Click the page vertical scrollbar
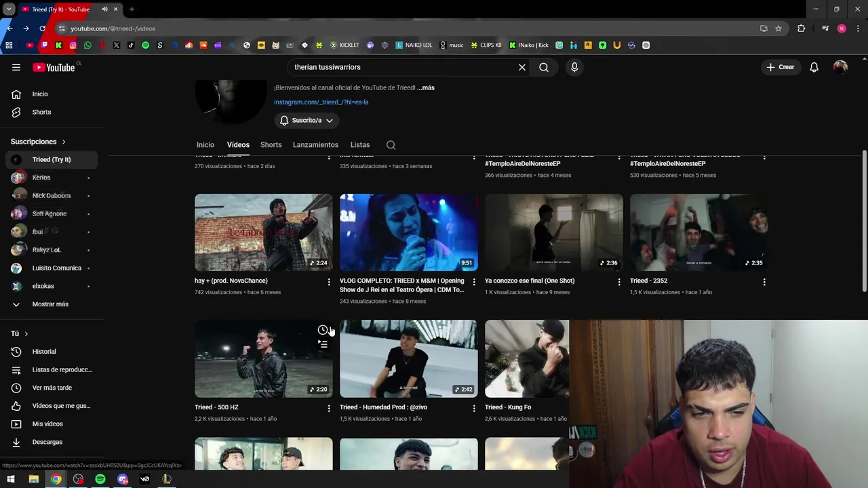 coord(864,222)
